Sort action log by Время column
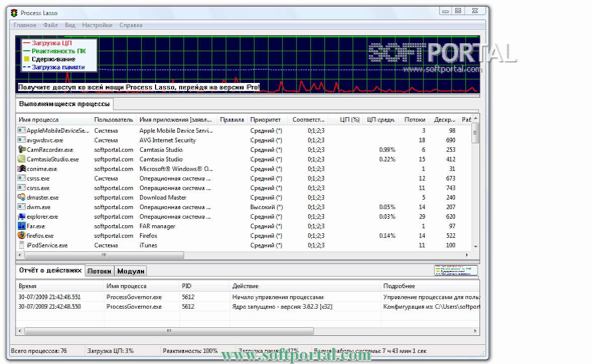The height and width of the screenshot is (364, 592). click(59, 286)
